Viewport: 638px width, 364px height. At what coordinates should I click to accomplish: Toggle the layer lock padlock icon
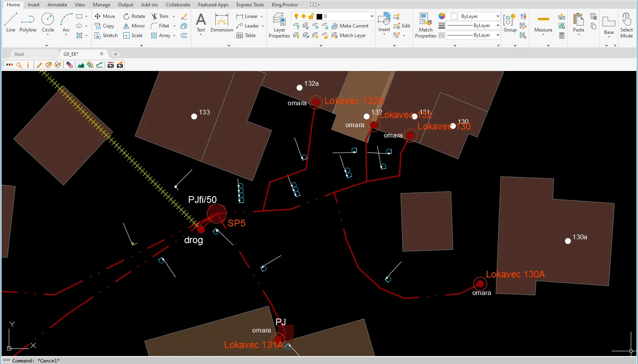[311, 16]
